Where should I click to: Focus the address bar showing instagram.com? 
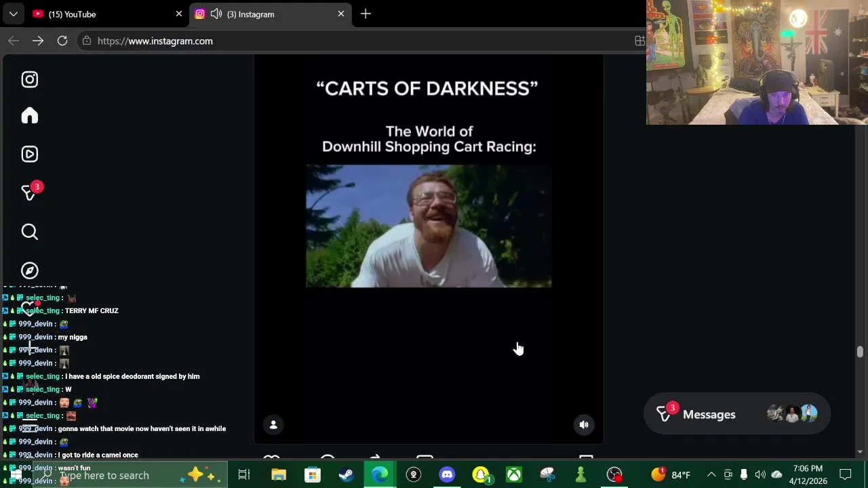click(x=359, y=41)
